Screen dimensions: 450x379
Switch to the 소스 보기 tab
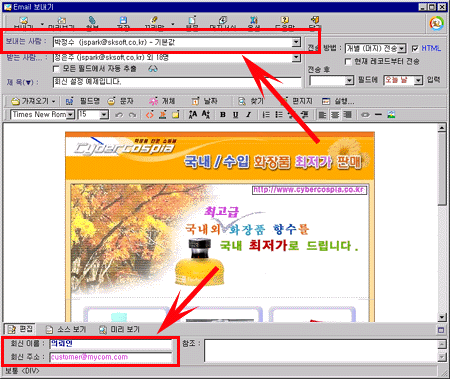[66, 329]
